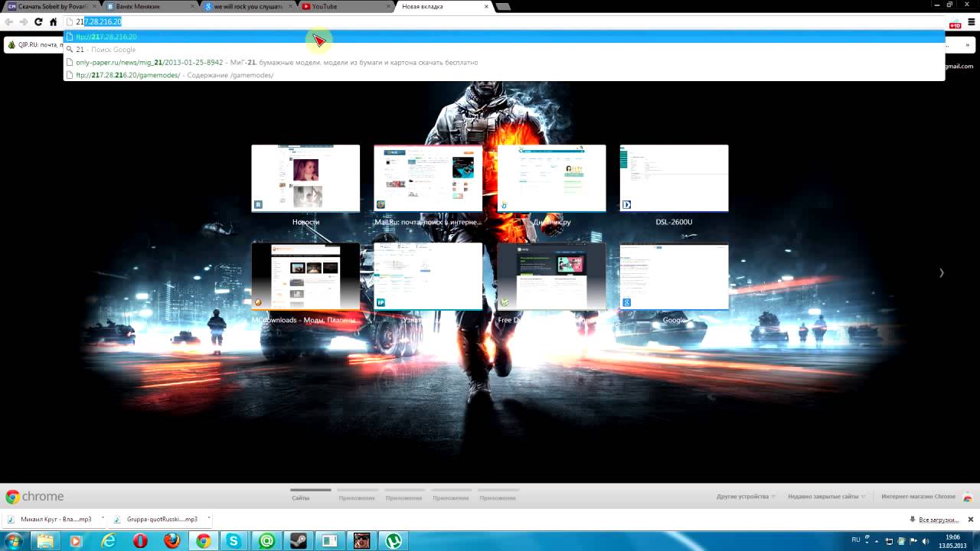
Task: Open the Новости thumbnail
Action: [x=305, y=178]
